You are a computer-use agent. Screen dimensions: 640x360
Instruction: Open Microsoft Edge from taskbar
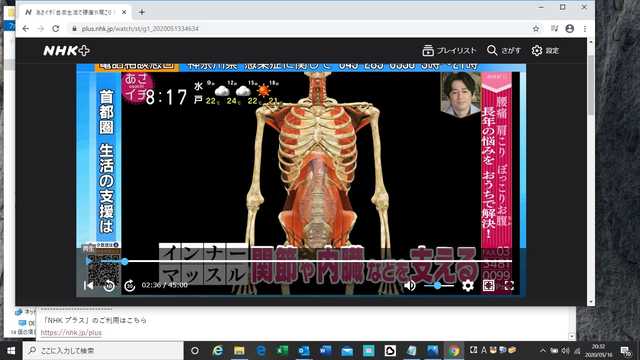pyautogui.click(x=261, y=351)
